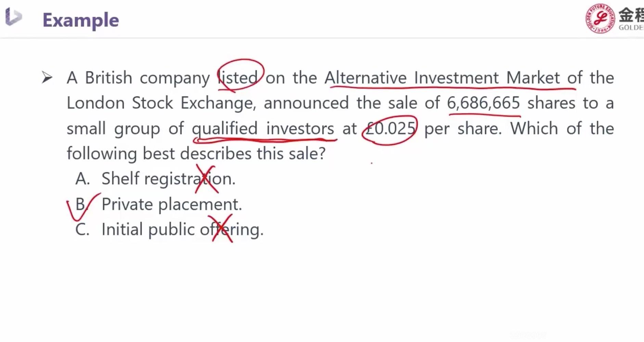Select the letter "A." answer label

82,179
